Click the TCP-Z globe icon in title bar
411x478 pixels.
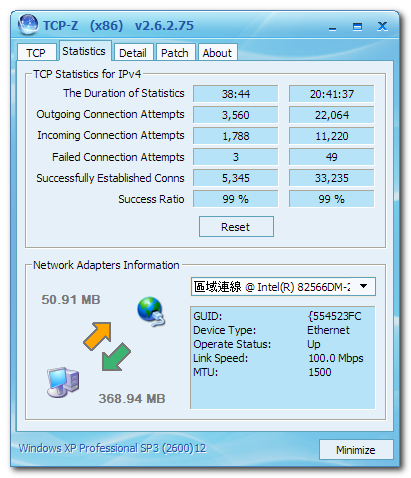pyautogui.click(x=28, y=24)
